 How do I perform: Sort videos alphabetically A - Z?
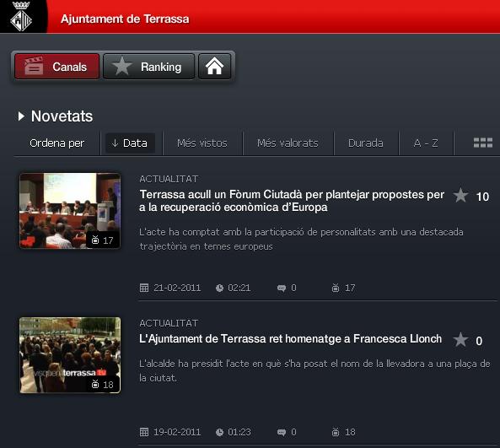[x=426, y=143]
